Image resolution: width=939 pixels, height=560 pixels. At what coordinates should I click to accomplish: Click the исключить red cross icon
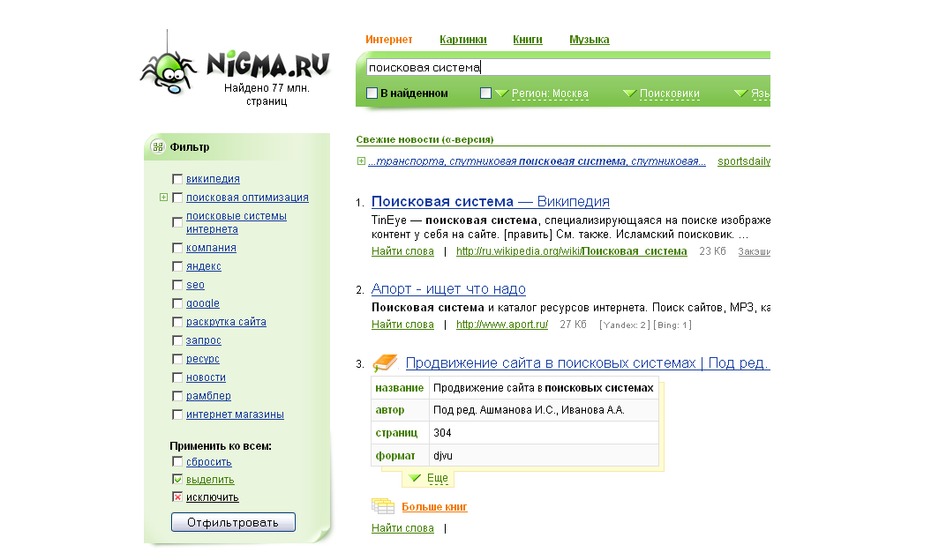click(x=177, y=497)
